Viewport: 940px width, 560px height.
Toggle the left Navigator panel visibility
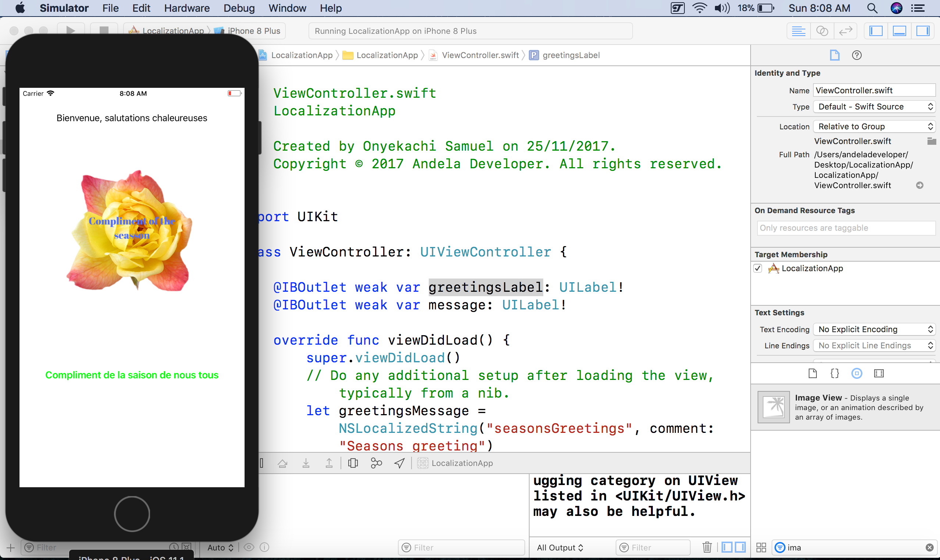click(876, 31)
